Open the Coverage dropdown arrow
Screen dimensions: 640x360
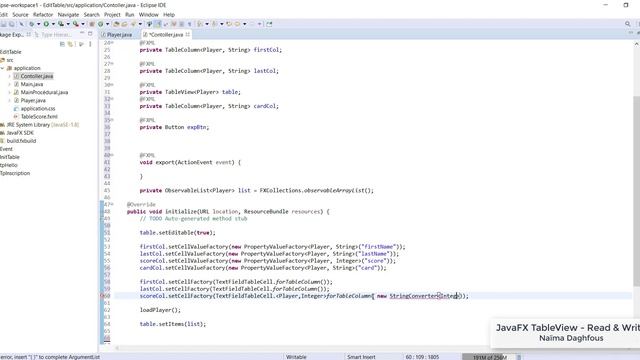(x=68, y=24)
